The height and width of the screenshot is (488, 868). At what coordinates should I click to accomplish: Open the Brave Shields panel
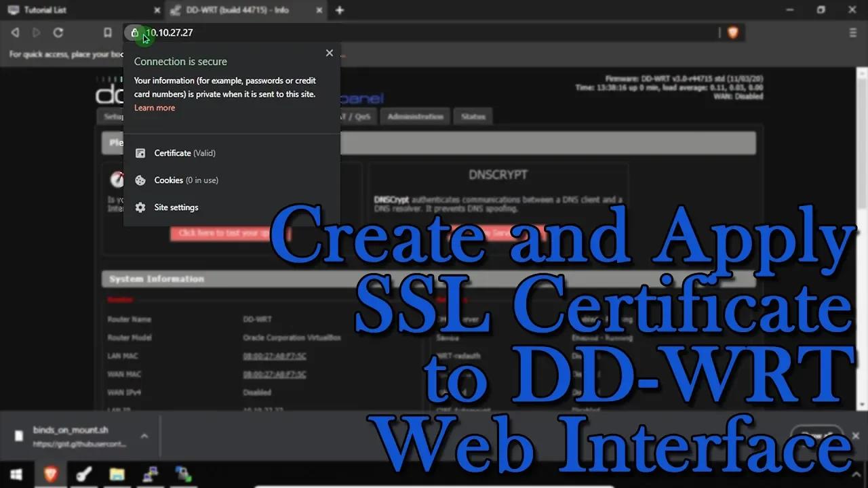click(732, 32)
